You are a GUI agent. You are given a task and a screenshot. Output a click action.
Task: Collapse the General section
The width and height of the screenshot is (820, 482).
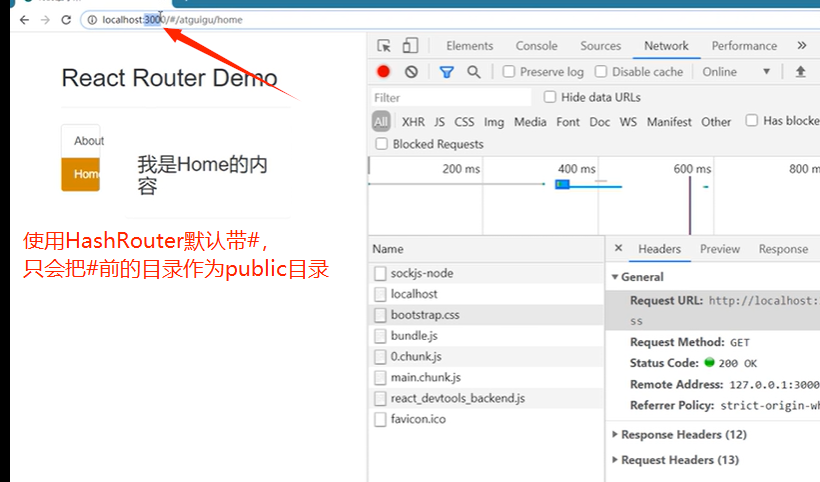(616, 277)
